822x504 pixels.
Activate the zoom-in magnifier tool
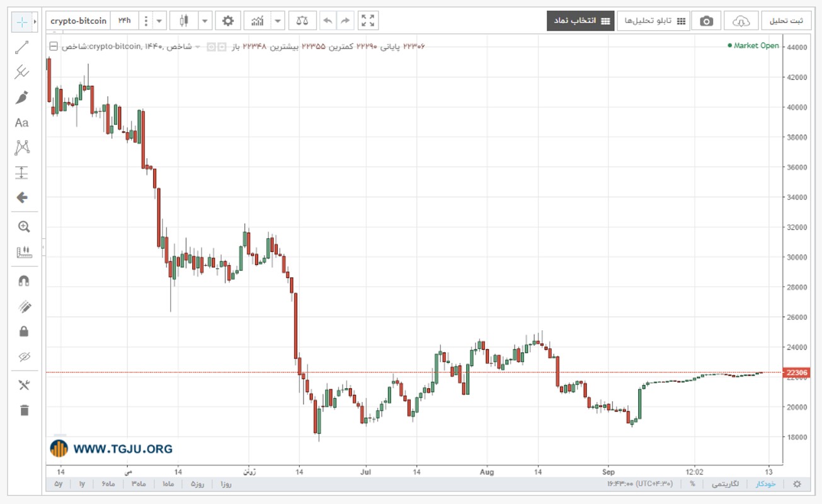(x=24, y=227)
